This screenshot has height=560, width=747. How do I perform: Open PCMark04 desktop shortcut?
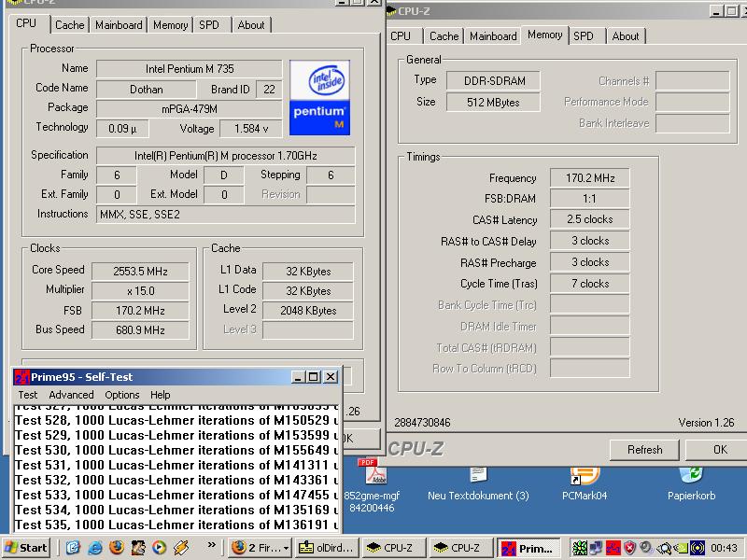(585, 485)
